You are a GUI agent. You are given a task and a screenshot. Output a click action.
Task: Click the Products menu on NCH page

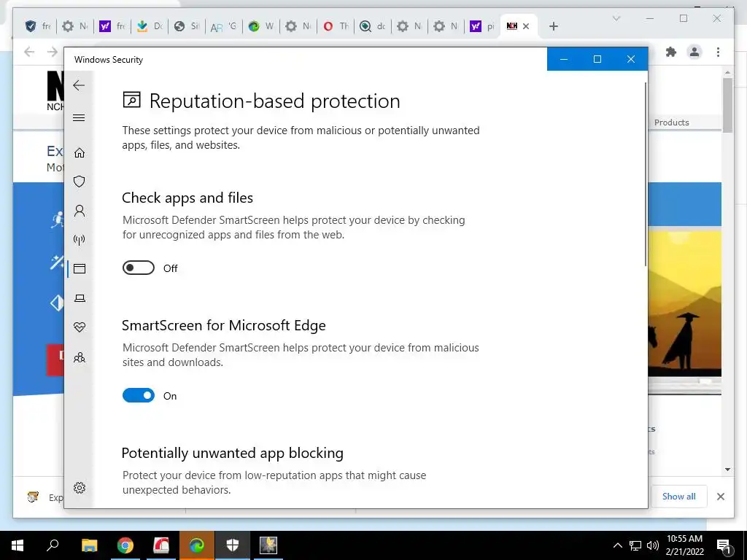click(671, 122)
